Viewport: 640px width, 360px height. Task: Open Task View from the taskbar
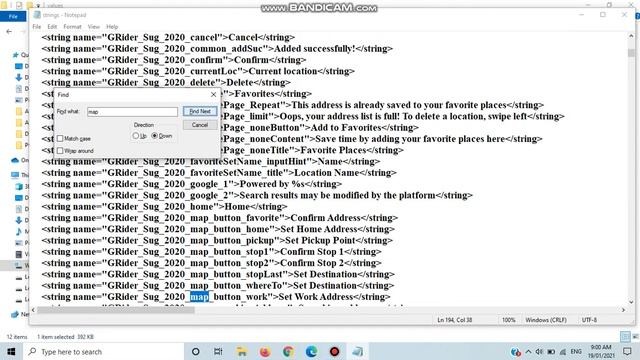pyautogui.click(x=218, y=351)
